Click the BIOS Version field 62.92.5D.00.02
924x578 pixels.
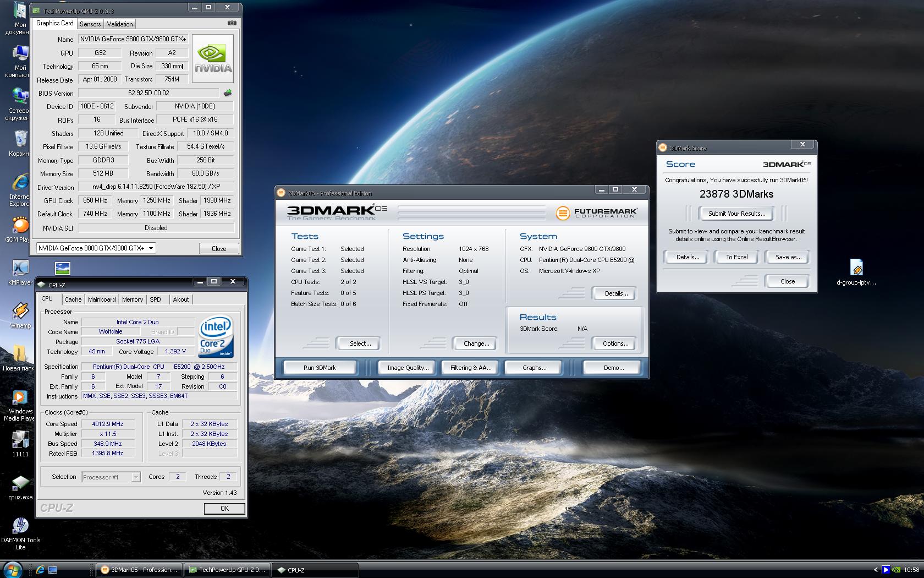pos(148,93)
